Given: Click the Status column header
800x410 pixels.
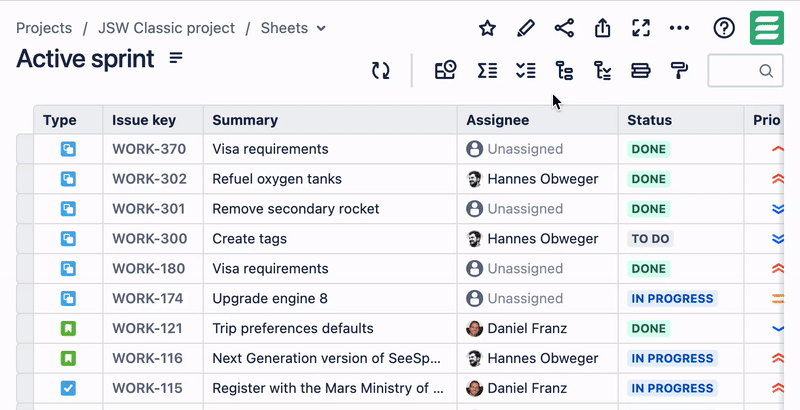Looking at the screenshot, I should pyautogui.click(x=649, y=120).
